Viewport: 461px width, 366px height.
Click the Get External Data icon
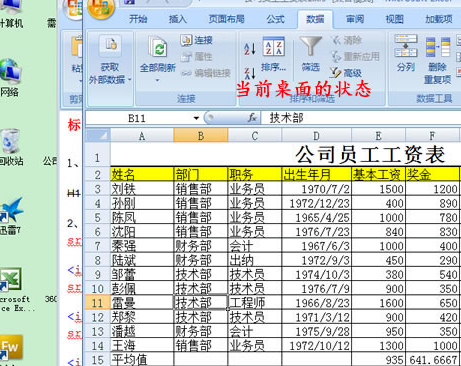pos(111,45)
